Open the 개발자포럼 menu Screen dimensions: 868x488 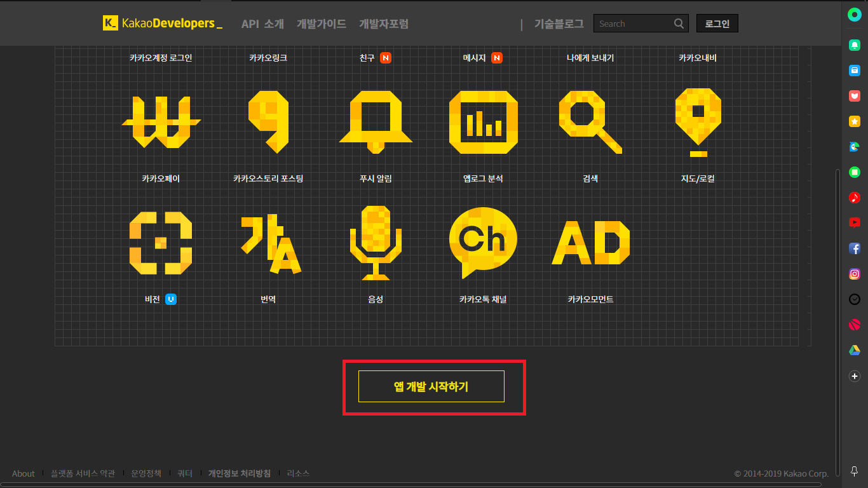(384, 24)
